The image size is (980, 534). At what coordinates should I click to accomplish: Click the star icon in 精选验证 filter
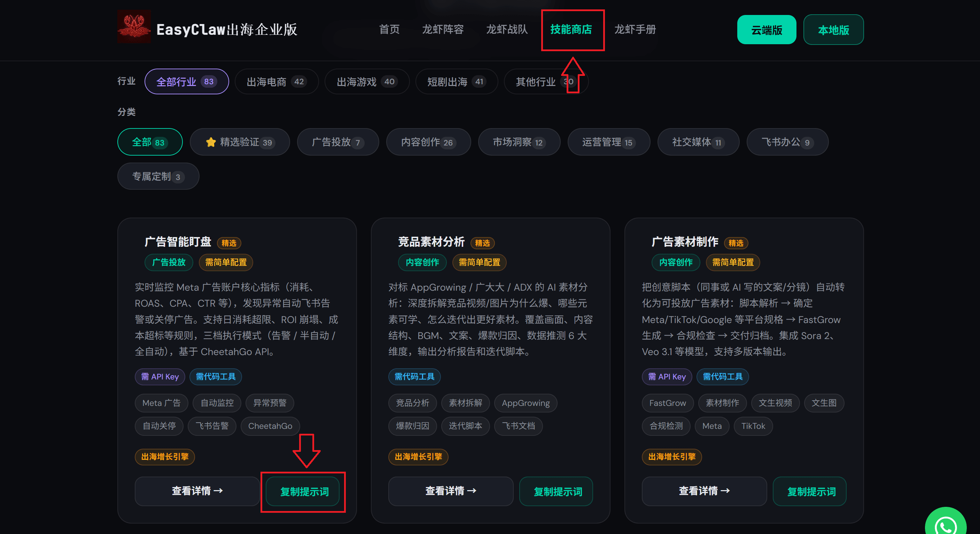tap(211, 142)
